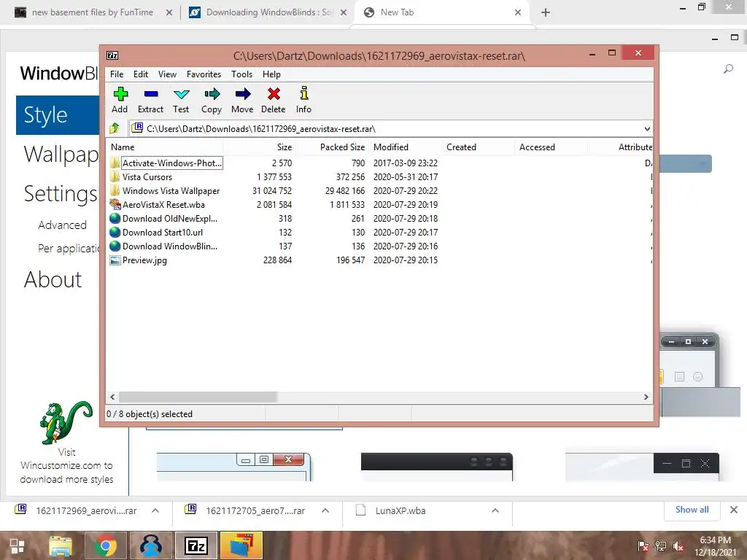Sort by Packed Size column header
Viewport: 747px width, 560px height.
coord(332,147)
